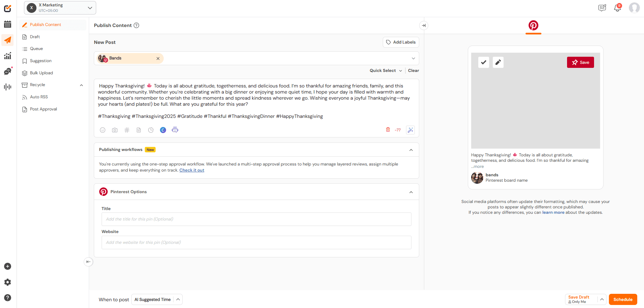
Task: Switch to the Post Approval section
Action: [43, 109]
